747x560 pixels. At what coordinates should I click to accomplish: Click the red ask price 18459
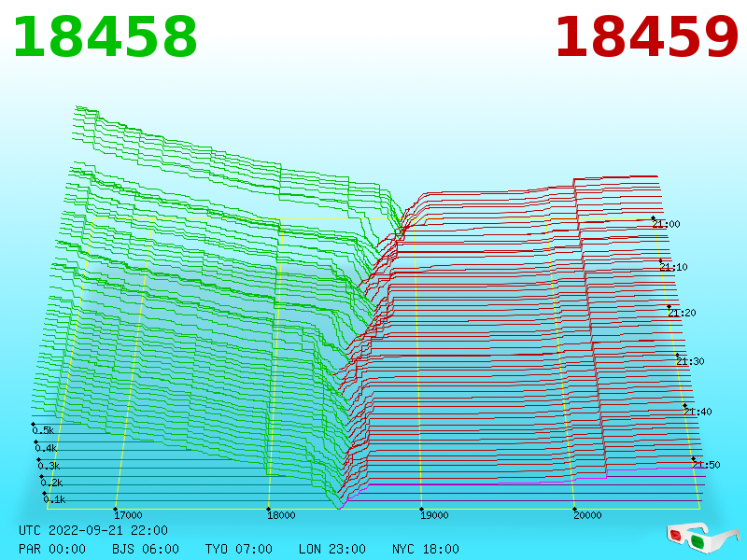[646, 37]
